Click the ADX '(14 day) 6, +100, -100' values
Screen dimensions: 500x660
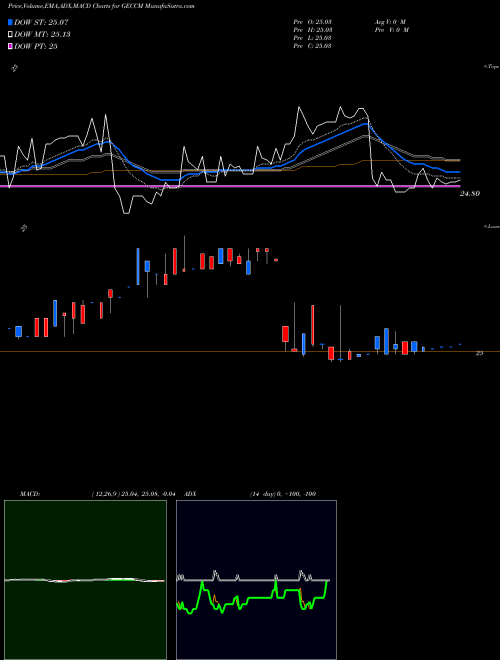click(x=283, y=494)
